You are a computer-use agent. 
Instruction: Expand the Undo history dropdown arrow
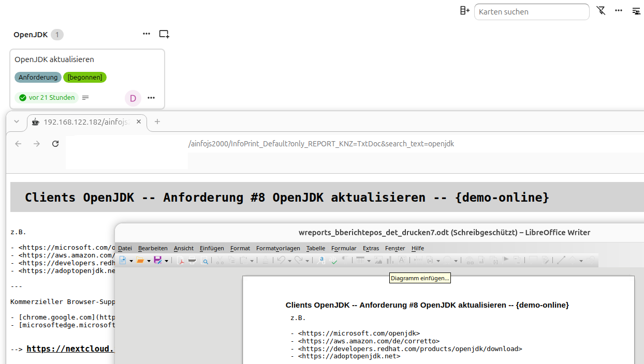289,261
